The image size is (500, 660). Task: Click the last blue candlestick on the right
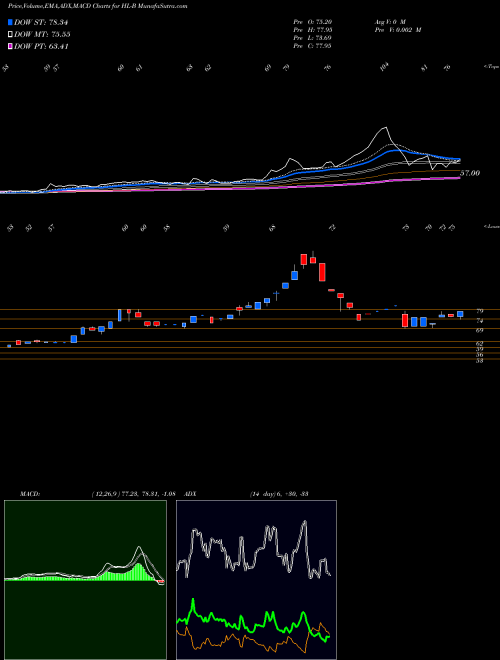460,314
